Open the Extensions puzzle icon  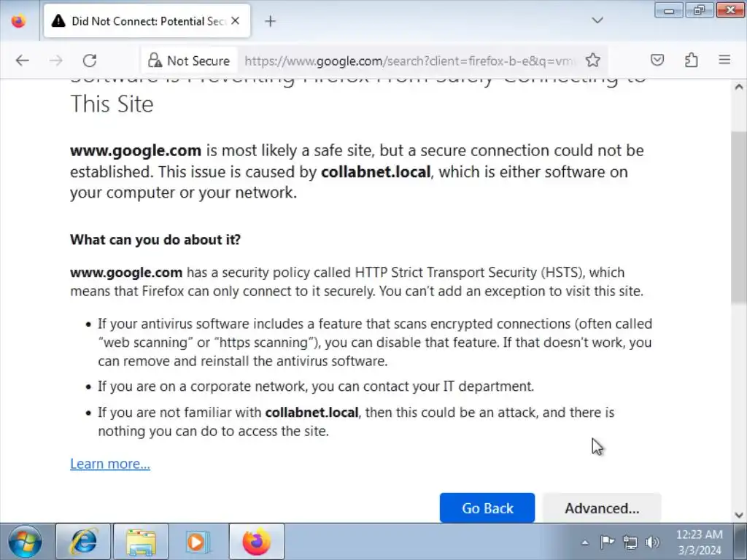(691, 61)
